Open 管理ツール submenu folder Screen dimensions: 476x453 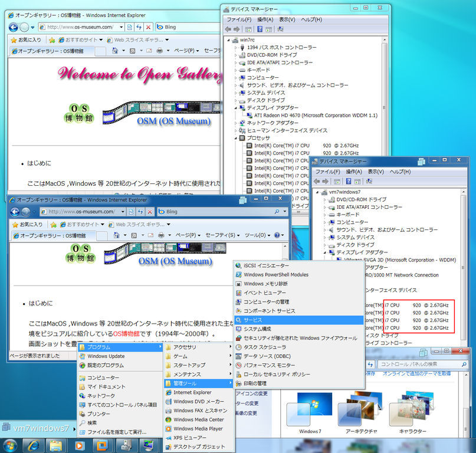click(x=199, y=383)
